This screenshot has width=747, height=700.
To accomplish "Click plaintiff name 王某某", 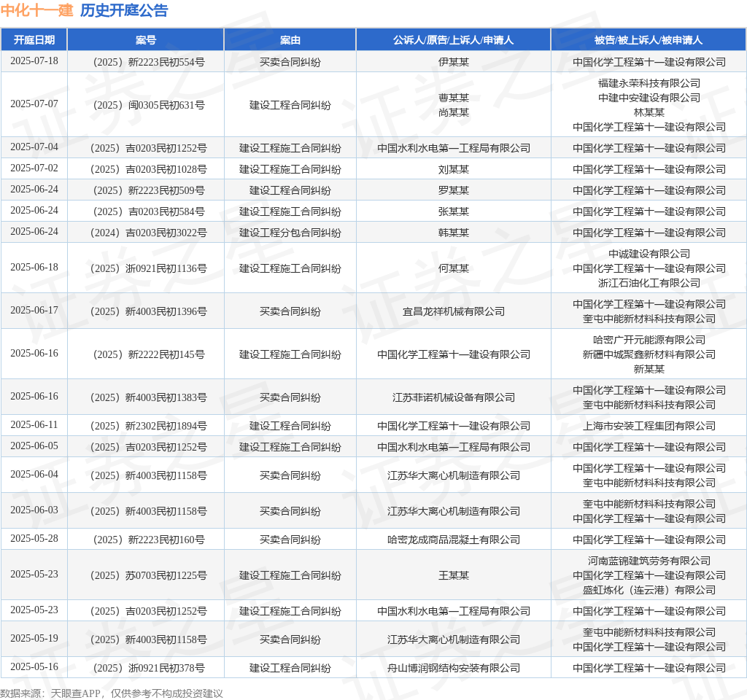I will coord(453,575).
